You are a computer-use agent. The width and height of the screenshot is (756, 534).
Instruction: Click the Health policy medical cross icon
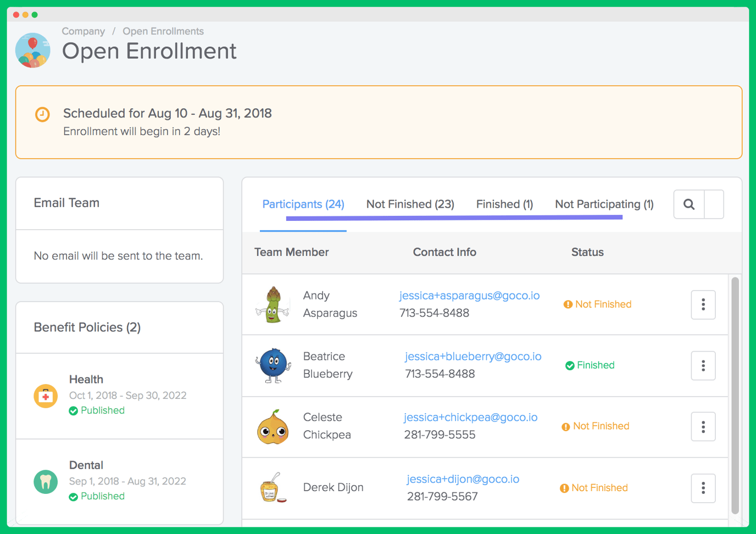click(x=46, y=396)
